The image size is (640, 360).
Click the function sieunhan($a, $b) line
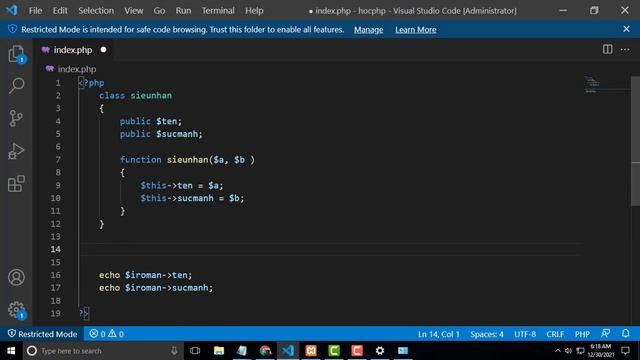pos(187,160)
